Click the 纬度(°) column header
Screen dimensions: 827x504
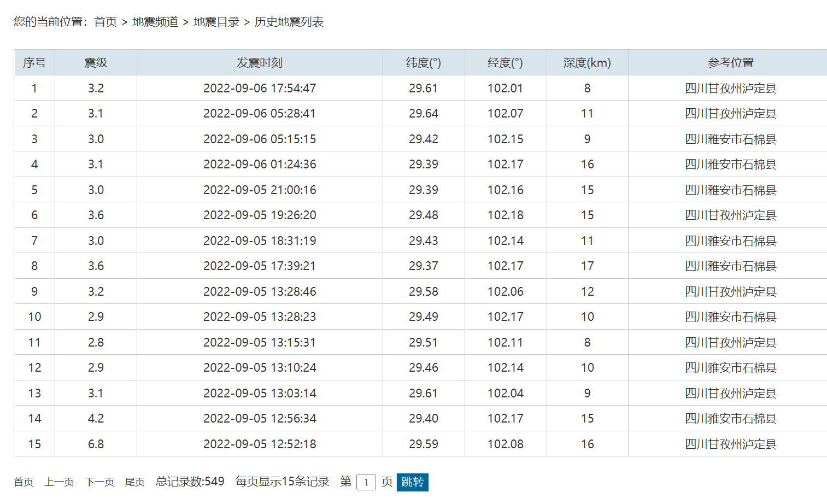[x=424, y=63]
